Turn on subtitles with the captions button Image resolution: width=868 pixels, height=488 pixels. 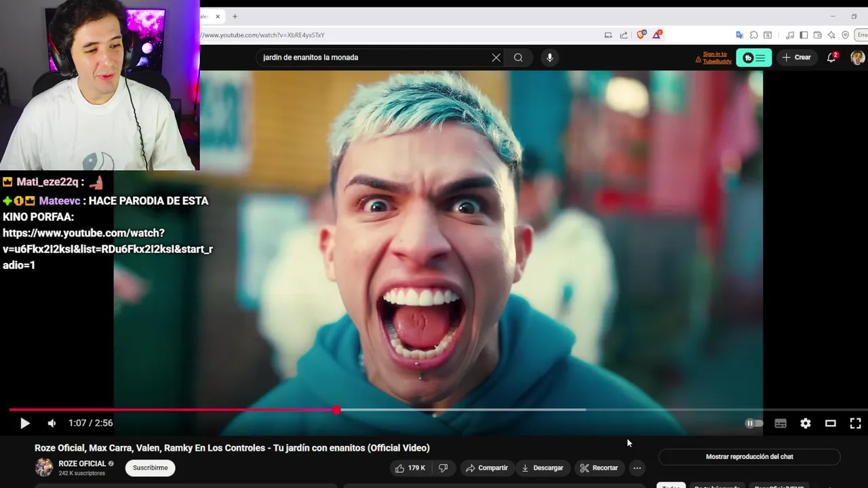(781, 423)
